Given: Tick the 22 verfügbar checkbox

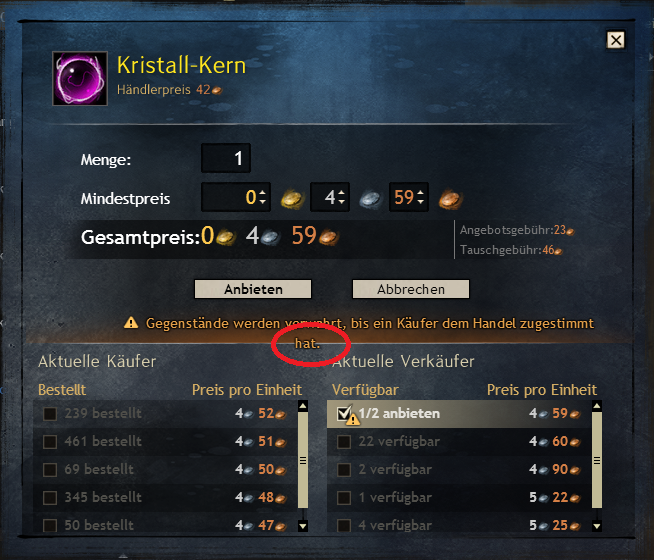Looking at the screenshot, I should tap(344, 442).
